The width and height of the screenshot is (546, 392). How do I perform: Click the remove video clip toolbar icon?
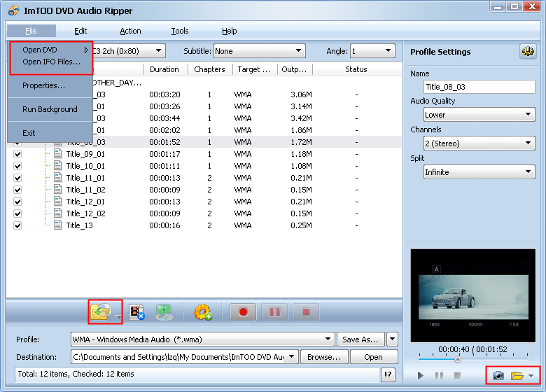(136, 312)
